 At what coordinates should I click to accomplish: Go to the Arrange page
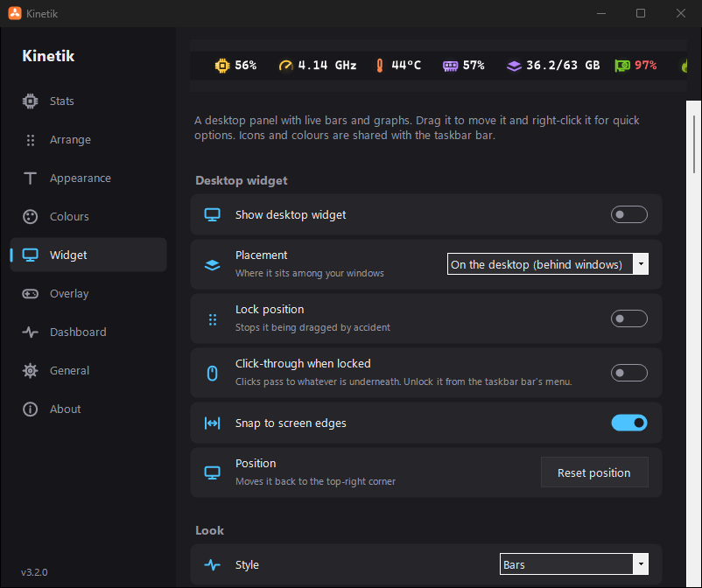pos(88,140)
